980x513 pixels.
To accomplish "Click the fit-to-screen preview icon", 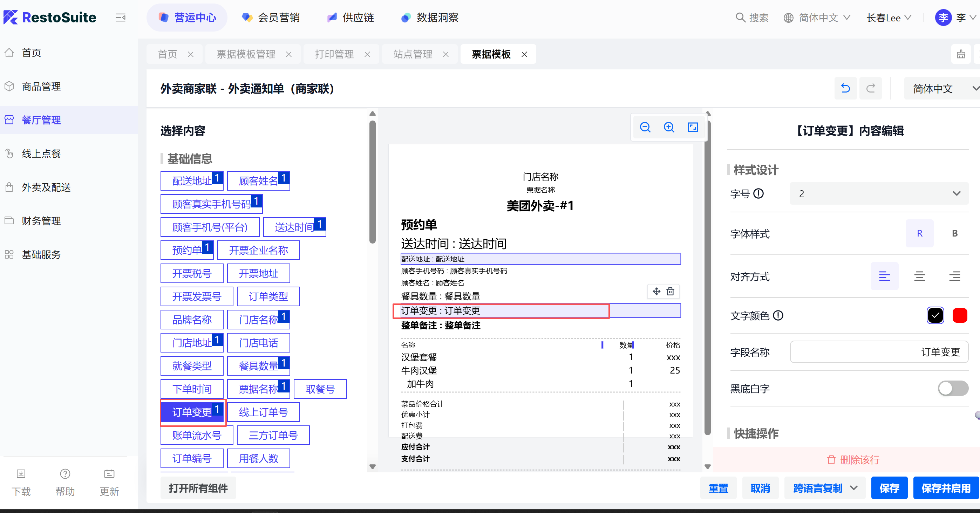I will 693,128.
